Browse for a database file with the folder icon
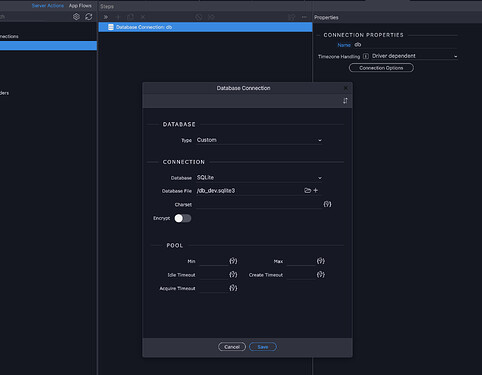 click(307, 190)
